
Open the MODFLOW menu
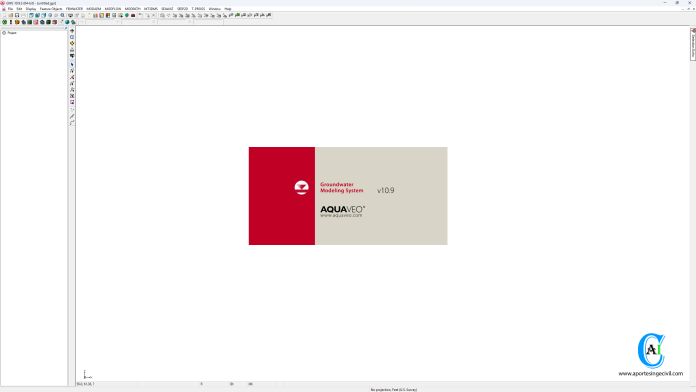[113, 9]
